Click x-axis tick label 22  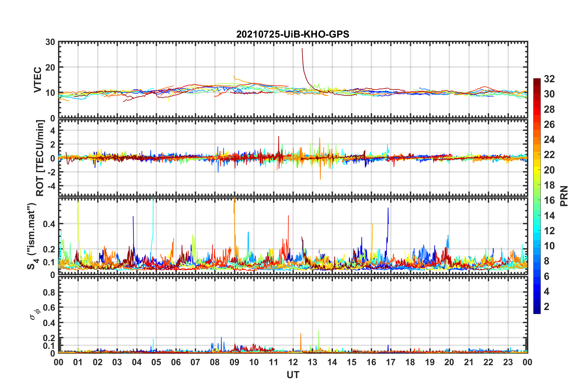488,362
